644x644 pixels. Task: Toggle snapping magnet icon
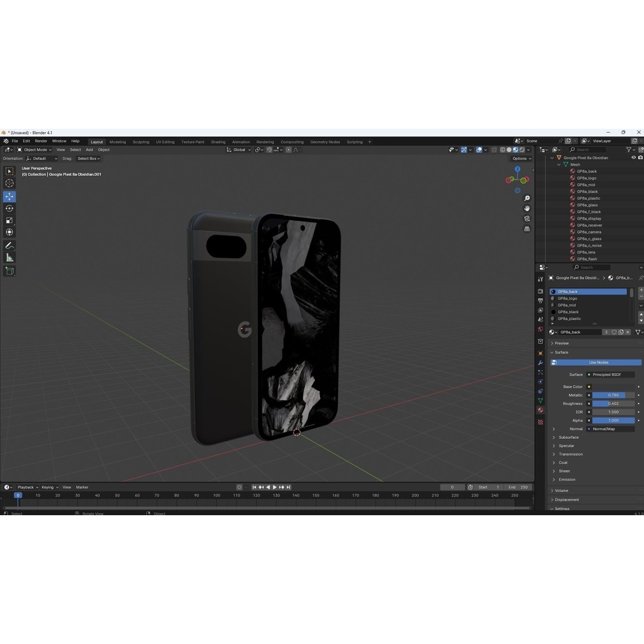[x=270, y=150]
